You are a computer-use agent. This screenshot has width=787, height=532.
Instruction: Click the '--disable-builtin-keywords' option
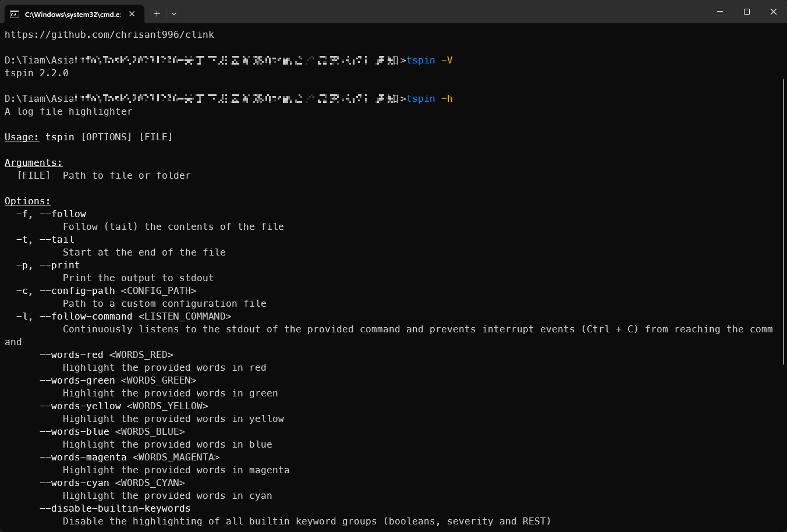click(x=115, y=508)
